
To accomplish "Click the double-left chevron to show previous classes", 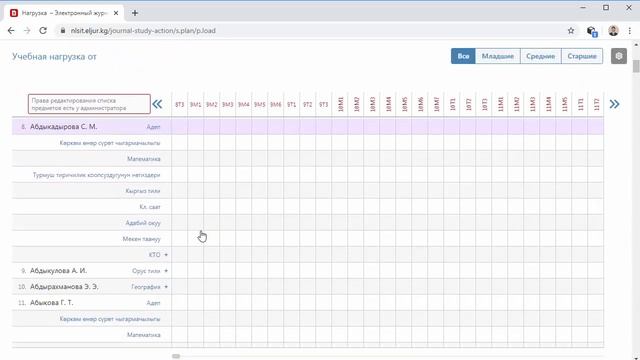I will pos(157,104).
